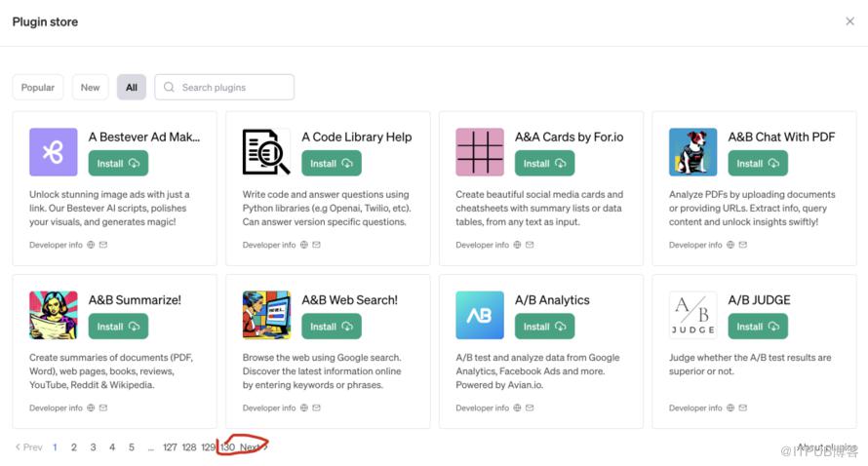Go to the Next page of plugins

253,447
